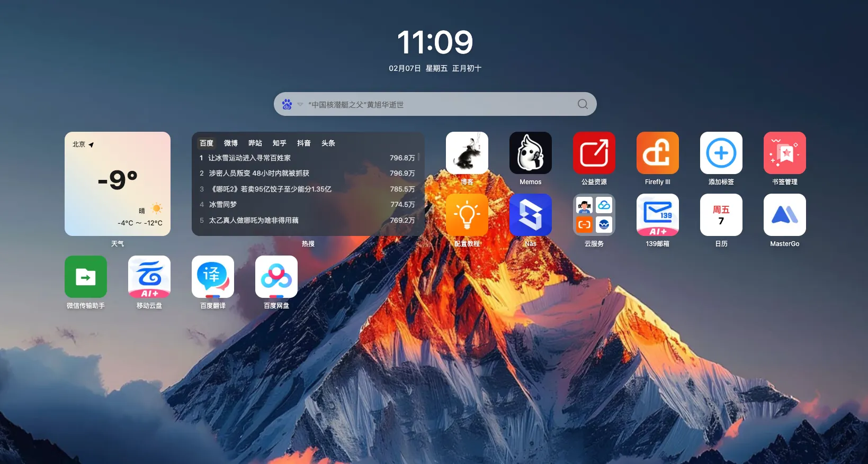
Task: Select the 抖音 tab in hot search
Action: (303, 143)
